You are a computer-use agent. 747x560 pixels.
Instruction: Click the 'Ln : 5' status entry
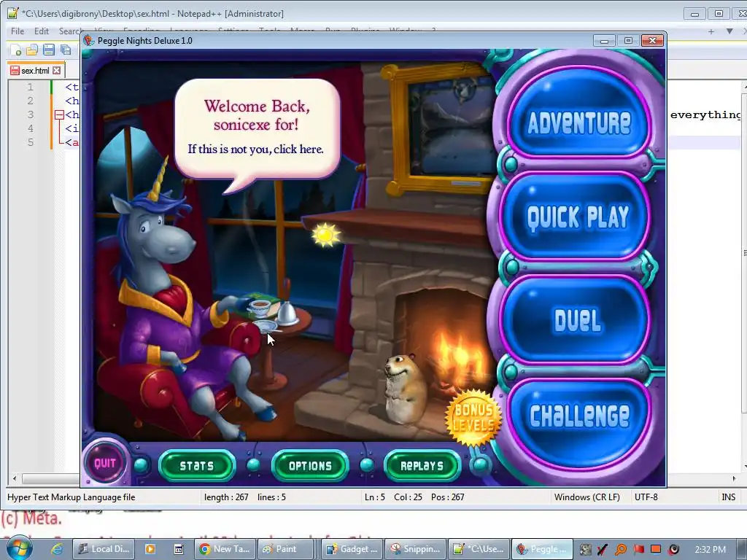[x=374, y=497]
